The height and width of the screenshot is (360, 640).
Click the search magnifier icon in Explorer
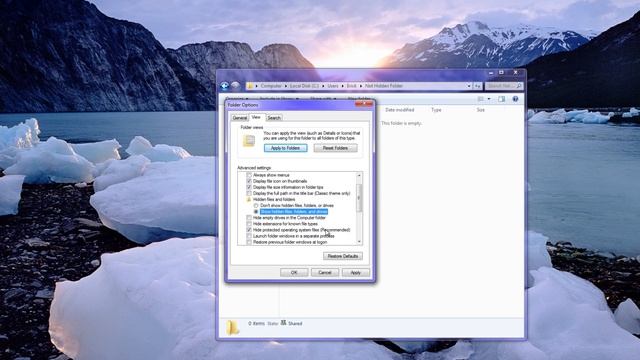tap(519, 86)
